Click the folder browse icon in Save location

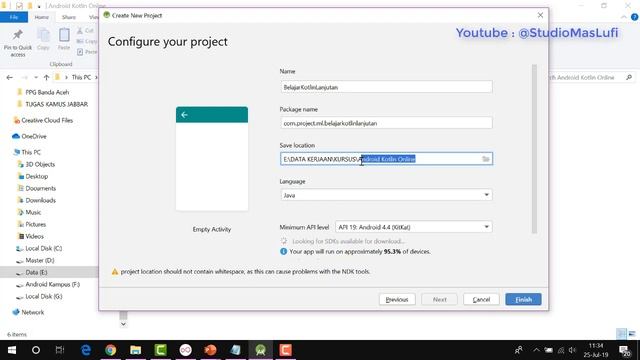pyautogui.click(x=485, y=159)
